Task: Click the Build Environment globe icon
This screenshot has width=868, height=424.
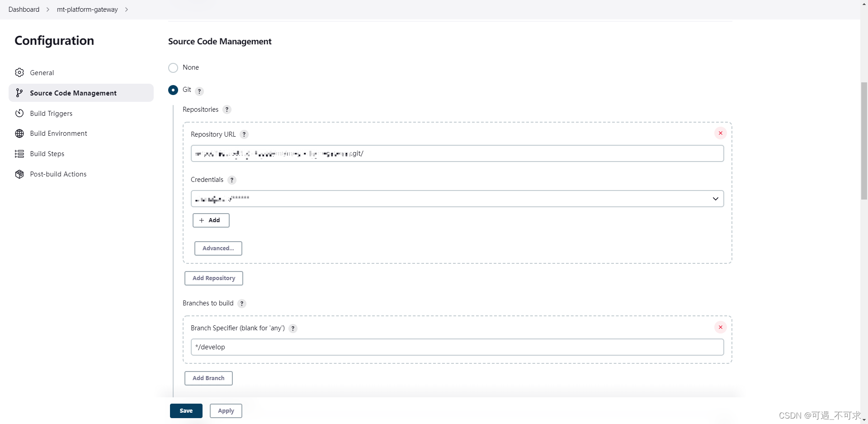Action: coord(19,133)
